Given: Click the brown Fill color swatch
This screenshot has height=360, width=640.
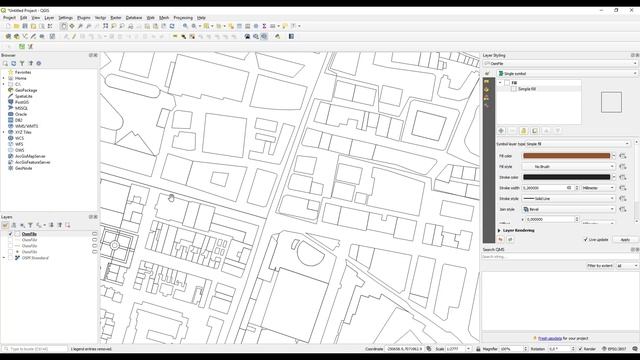Looking at the screenshot, I should coord(567,156).
